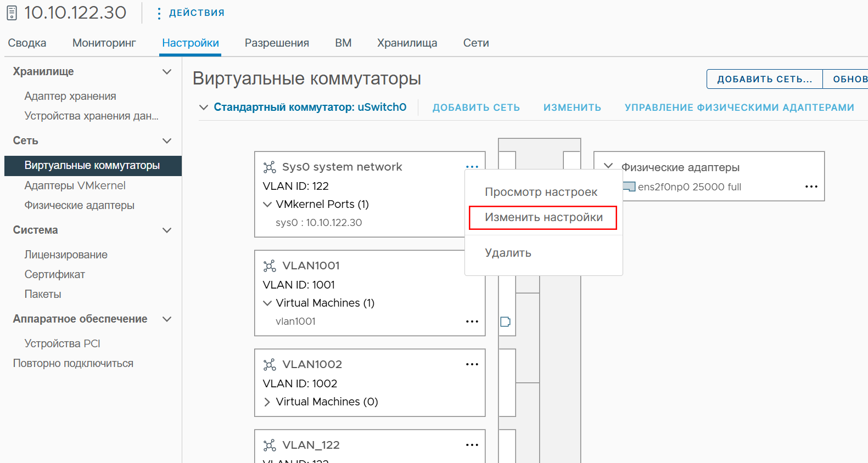Switch to the Мониторинг tab
Viewport: 868px width, 463px height.
104,43
